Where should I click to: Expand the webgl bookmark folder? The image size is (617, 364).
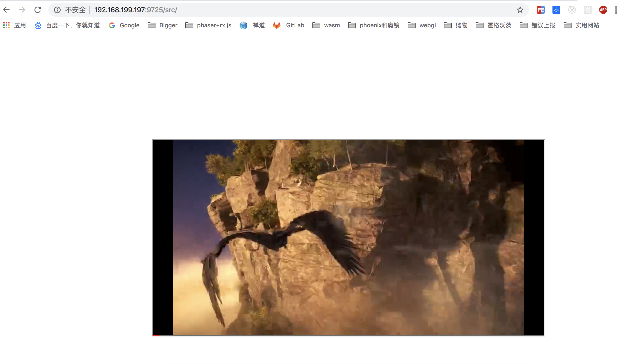tap(422, 25)
